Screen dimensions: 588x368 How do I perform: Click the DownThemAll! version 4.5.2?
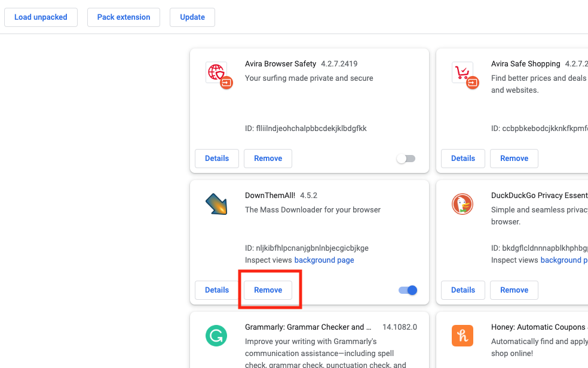pyautogui.click(x=308, y=196)
